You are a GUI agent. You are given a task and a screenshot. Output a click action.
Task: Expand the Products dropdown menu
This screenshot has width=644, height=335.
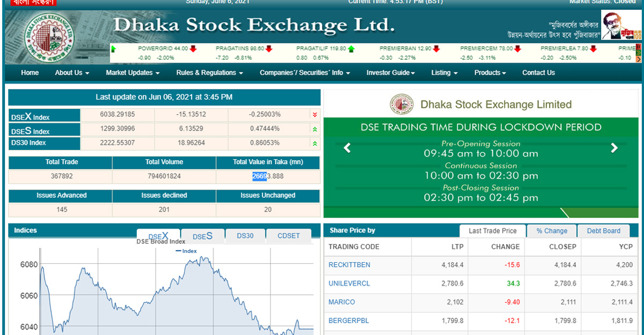pos(490,73)
